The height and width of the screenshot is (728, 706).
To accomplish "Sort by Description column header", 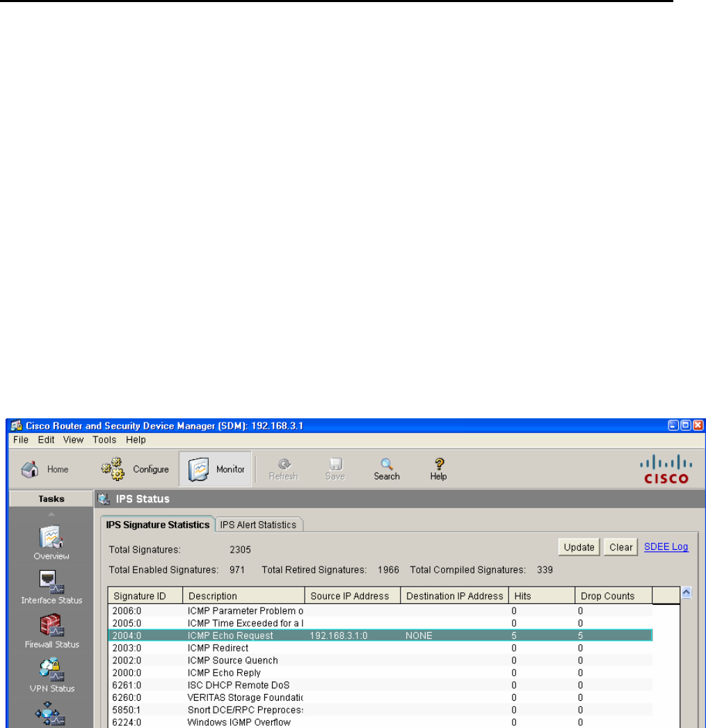I will [x=243, y=596].
